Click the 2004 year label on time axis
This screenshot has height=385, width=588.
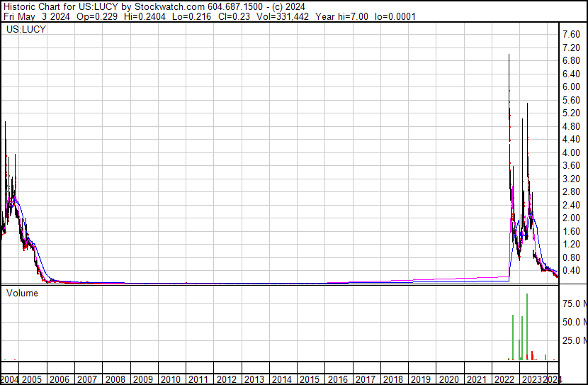pos(9,379)
